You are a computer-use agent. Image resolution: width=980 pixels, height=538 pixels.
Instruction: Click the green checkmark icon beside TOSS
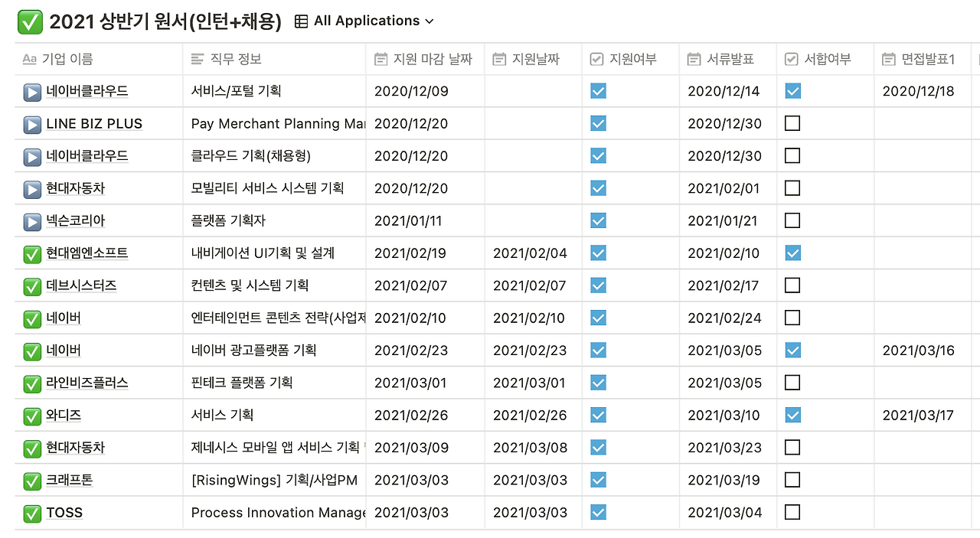click(31, 513)
